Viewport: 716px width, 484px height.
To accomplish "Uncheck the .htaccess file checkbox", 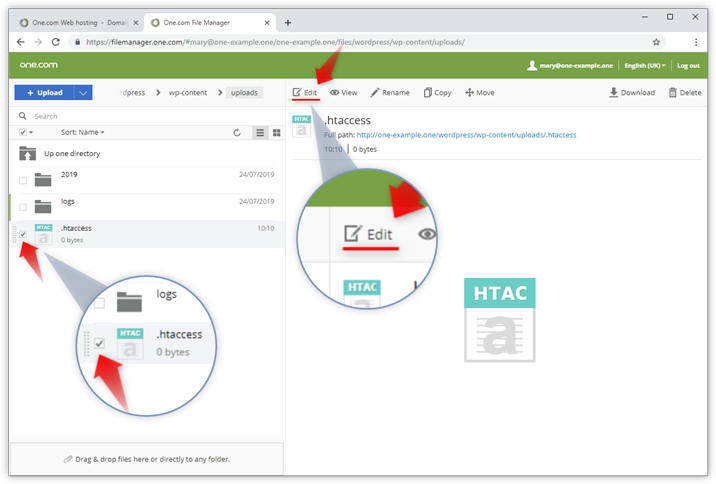I will [23, 234].
